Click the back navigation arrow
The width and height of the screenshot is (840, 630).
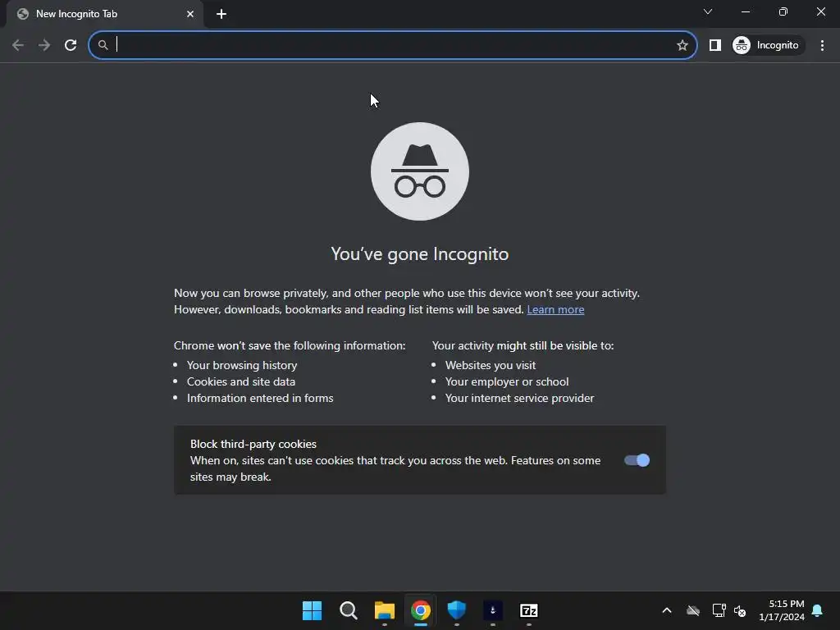(18, 45)
